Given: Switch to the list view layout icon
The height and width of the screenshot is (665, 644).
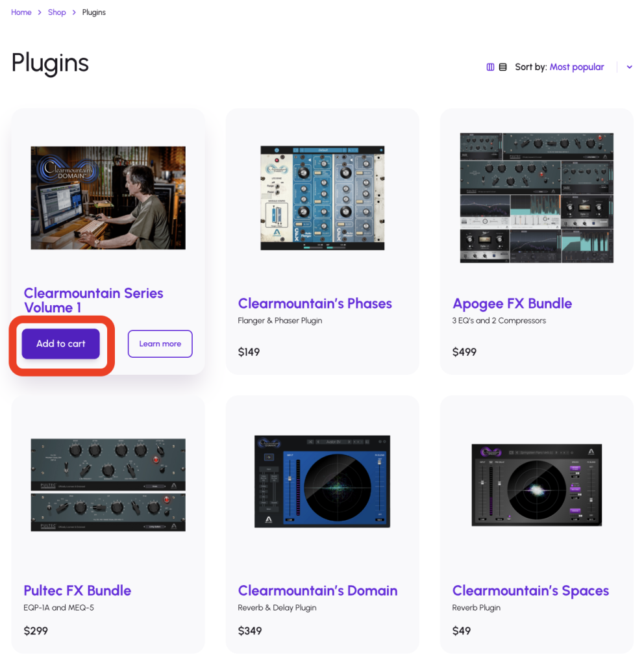Looking at the screenshot, I should [x=502, y=67].
